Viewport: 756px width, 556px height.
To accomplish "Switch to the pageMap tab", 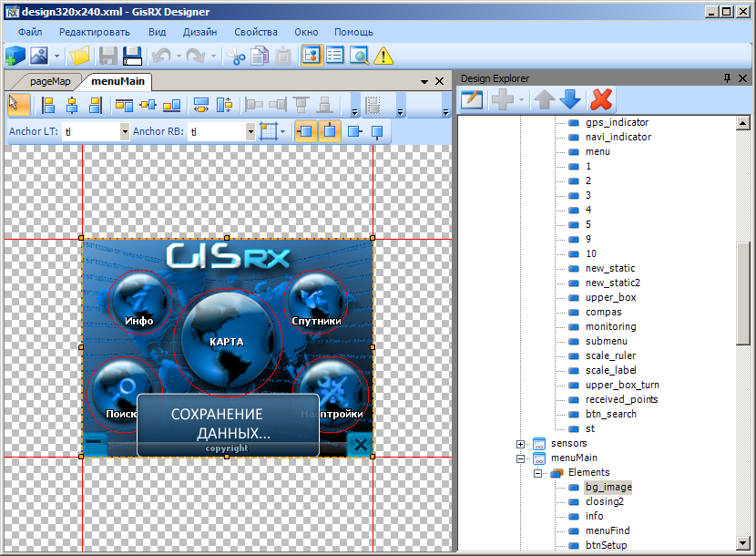I will point(50,81).
